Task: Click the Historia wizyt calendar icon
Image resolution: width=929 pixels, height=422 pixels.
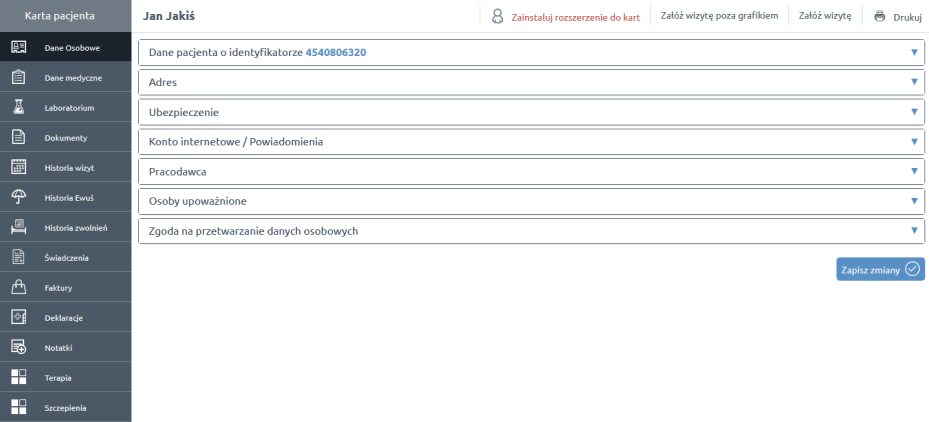Action: pyautogui.click(x=18, y=167)
